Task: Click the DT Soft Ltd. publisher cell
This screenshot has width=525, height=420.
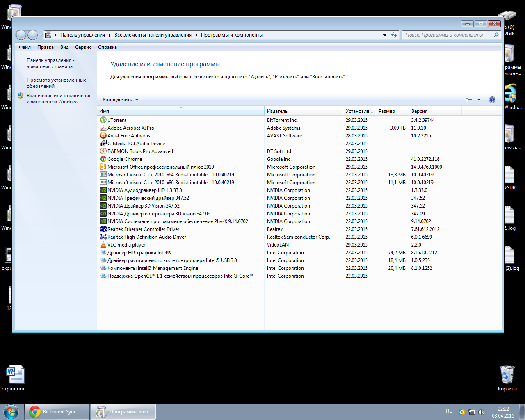Action: coord(280,151)
